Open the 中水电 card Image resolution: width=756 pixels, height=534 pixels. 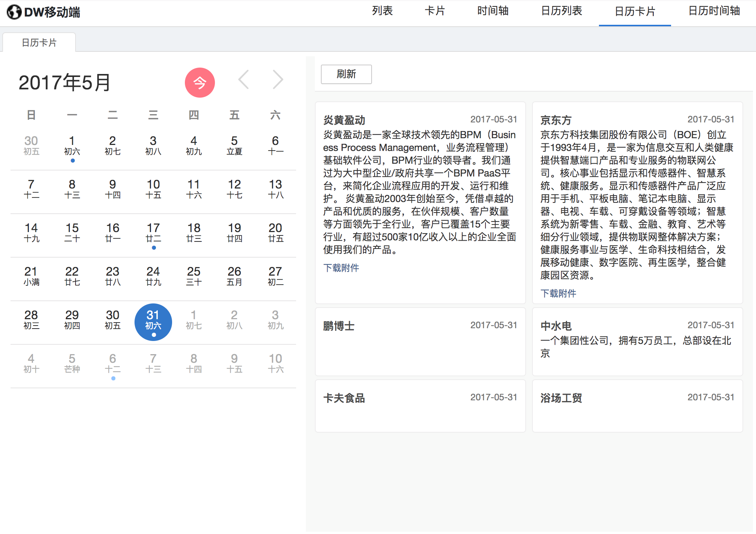tap(637, 341)
